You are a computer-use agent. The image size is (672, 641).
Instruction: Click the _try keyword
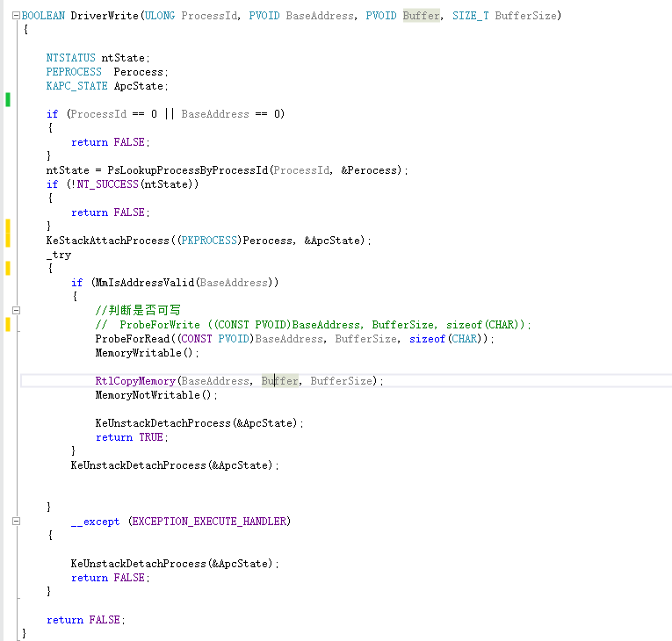pyautogui.click(x=59, y=255)
